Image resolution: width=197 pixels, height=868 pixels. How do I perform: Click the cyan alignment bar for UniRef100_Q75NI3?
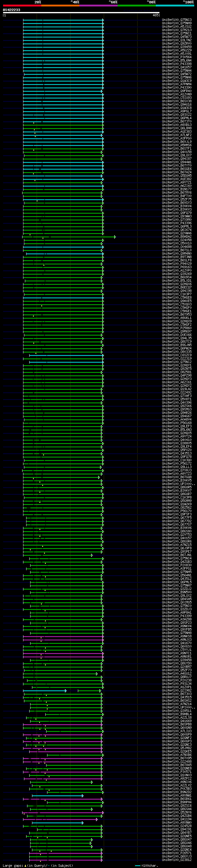click(x=63, y=20)
